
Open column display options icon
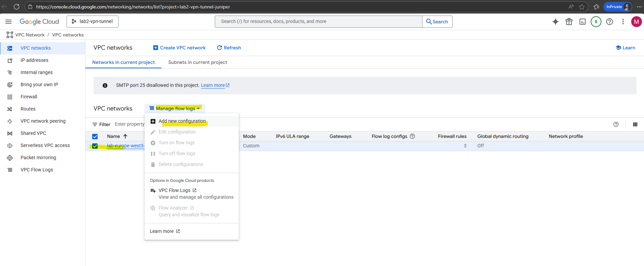click(635, 124)
